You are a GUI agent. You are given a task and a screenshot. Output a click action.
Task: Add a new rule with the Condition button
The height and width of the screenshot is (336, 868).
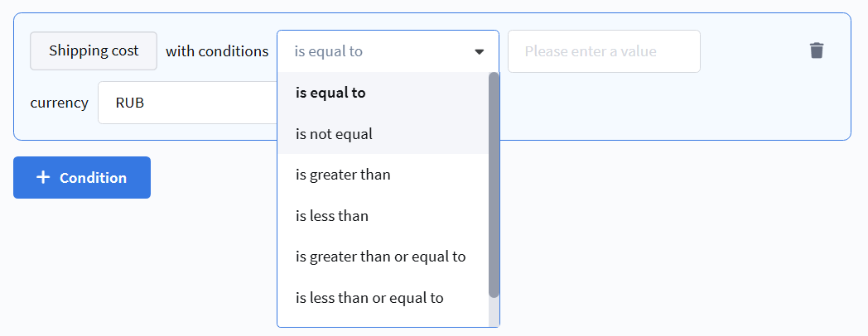click(82, 178)
